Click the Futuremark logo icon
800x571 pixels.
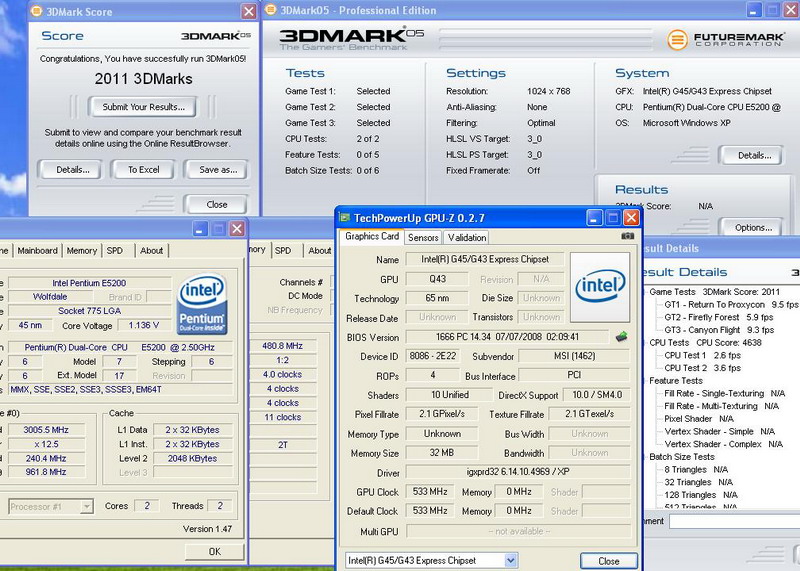click(x=678, y=39)
